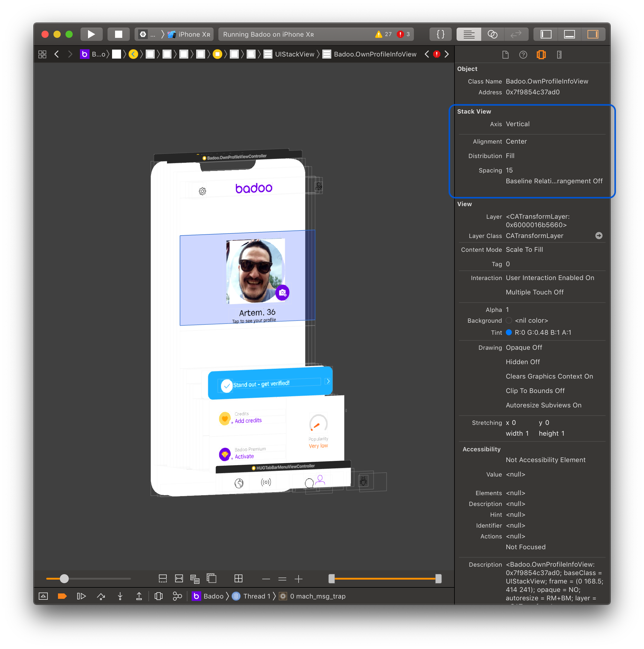This screenshot has height=649, width=644.
Task: Click the left handle of visible-range slider
Action: pyautogui.click(x=331, y=578)
